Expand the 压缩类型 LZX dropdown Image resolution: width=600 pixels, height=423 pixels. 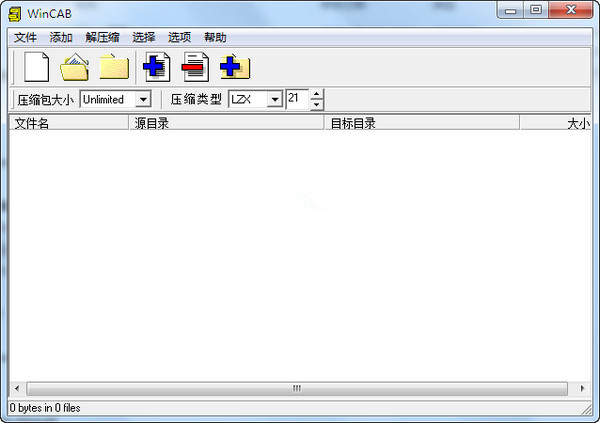tap(275, 100)
